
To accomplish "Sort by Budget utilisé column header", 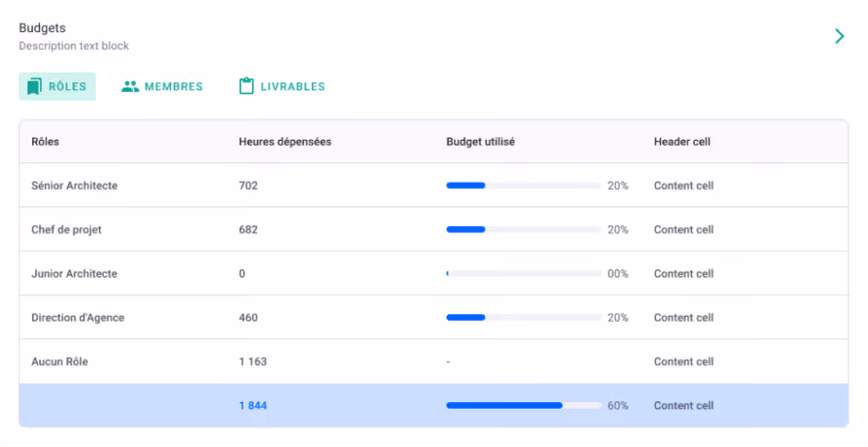I will click(x=481, y=142).
